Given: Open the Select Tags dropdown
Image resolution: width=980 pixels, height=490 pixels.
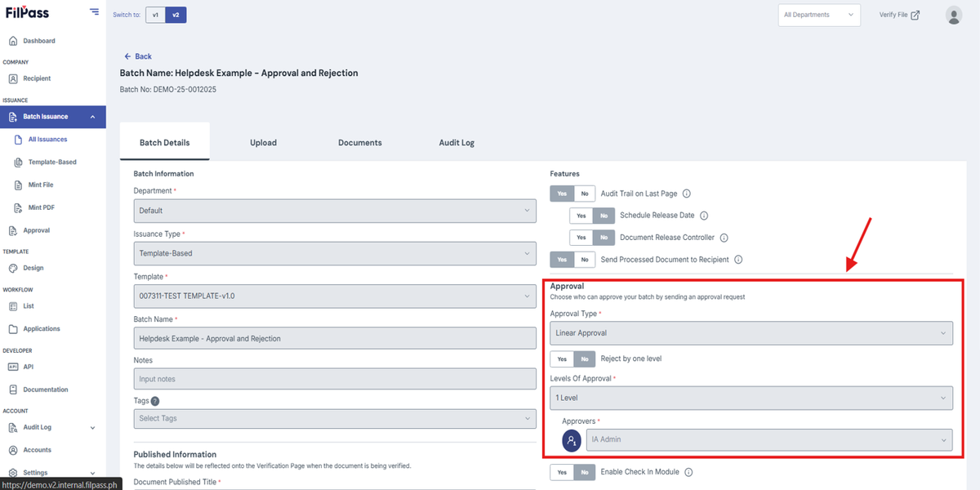Looking at the screenshot, I should (335, 418).
